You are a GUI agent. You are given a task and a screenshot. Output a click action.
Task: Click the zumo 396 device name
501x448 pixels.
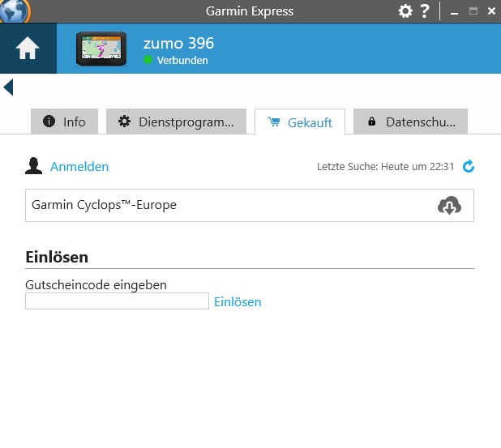[178, 43]
